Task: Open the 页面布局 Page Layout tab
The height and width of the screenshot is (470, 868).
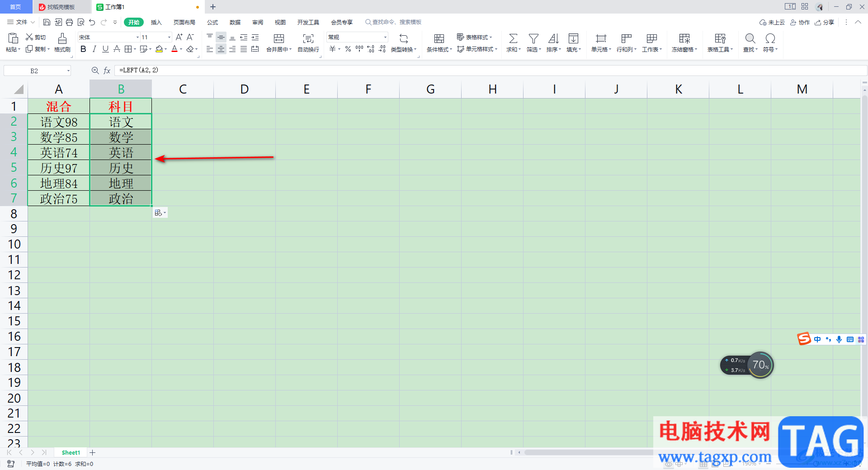Action: click(x=184, y=22)
